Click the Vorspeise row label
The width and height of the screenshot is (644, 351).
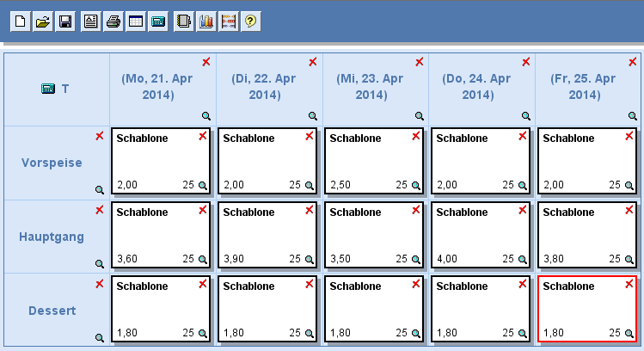tap(52, 163)
